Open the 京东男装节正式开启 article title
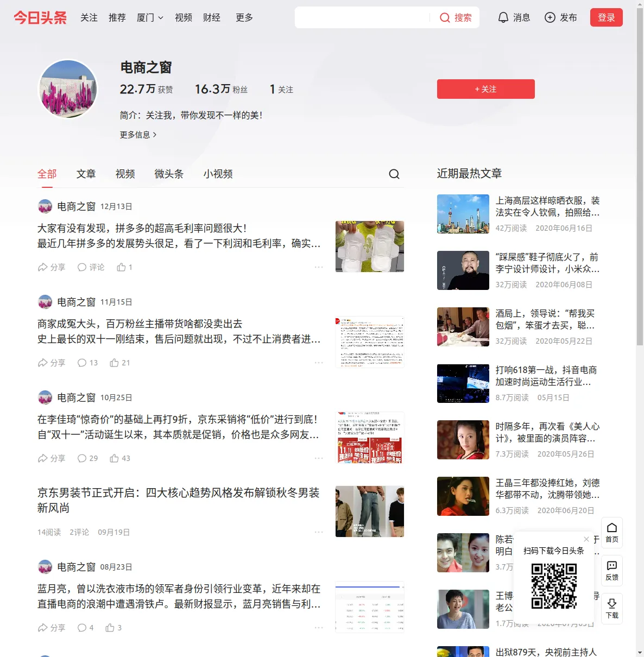 [x=179, y=500]
